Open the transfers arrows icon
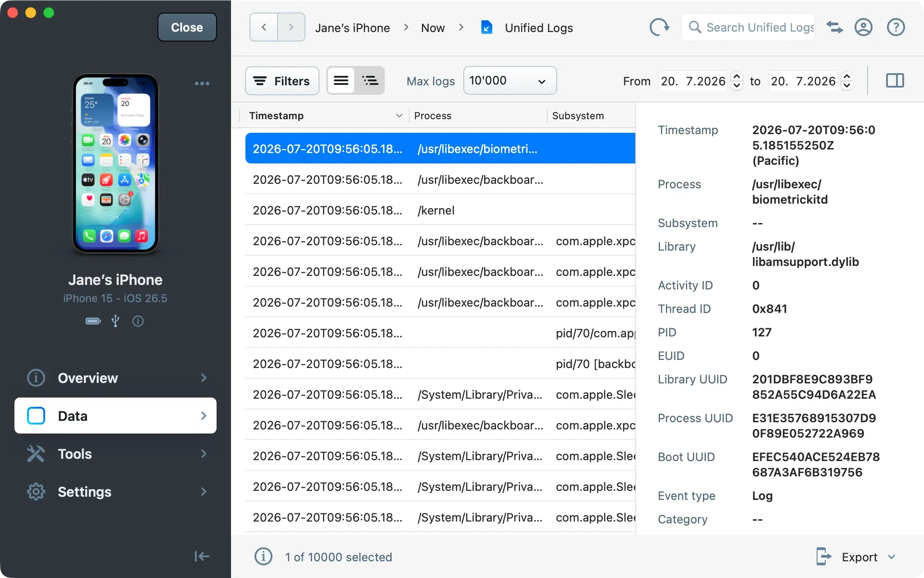The height and width of the screenshot is (578, 924). click(x=835, y=28)
